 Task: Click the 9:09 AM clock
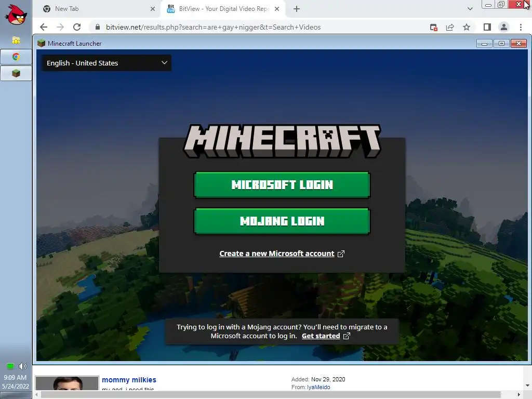(x=15, y=377)
